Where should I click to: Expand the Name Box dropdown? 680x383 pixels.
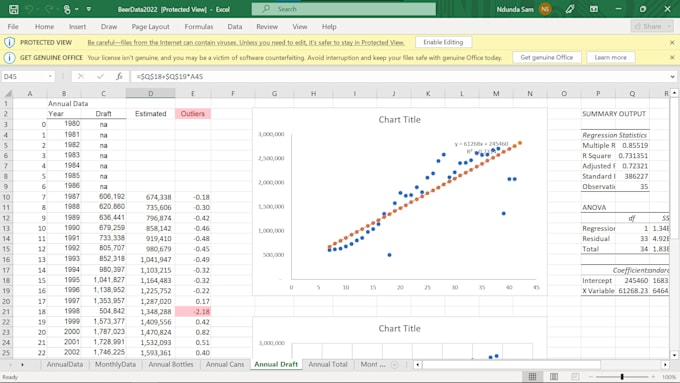click(50, 76)
